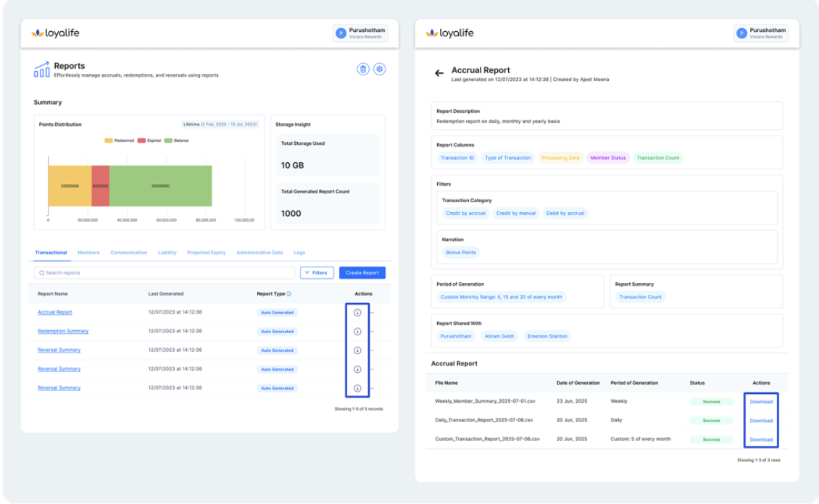Viewport: 819px width, 504px height.
Task: Click the info icon next to Report Type
Action: point(289,294)
